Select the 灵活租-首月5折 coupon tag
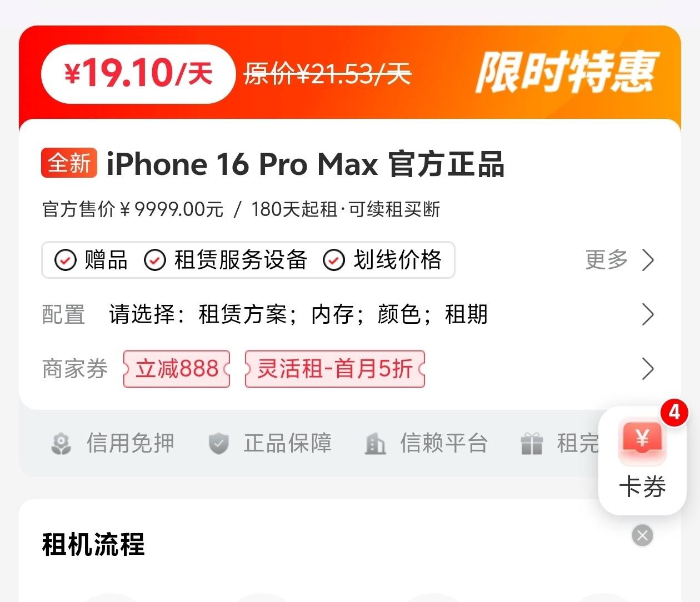700x602 pixels. coord(335,369)
